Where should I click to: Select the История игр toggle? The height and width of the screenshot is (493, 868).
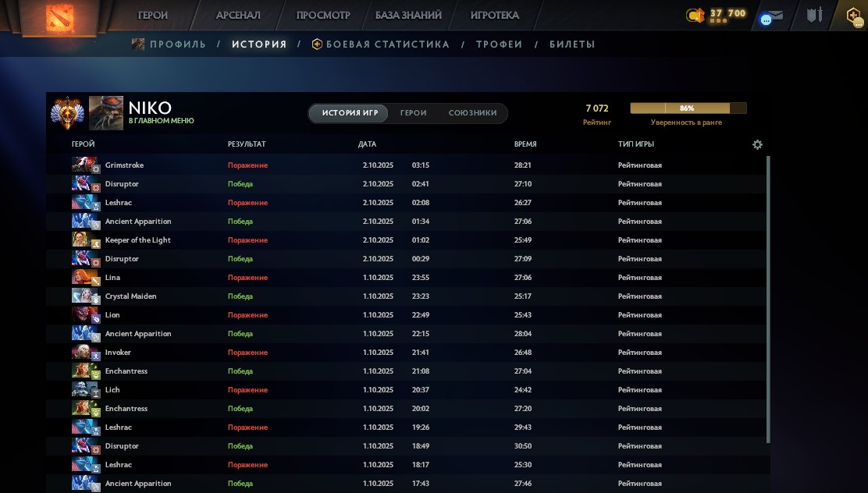[x=350, y=113]
